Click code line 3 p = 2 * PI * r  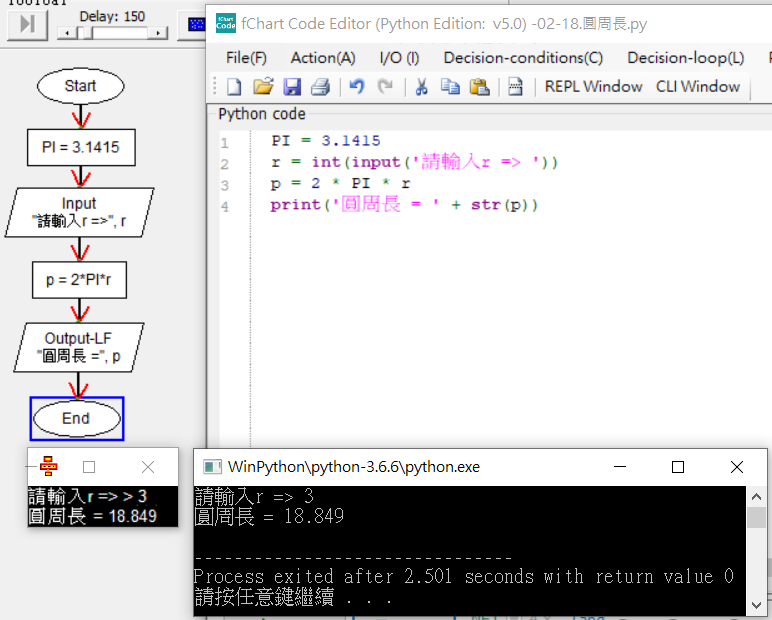pos(340,184)
